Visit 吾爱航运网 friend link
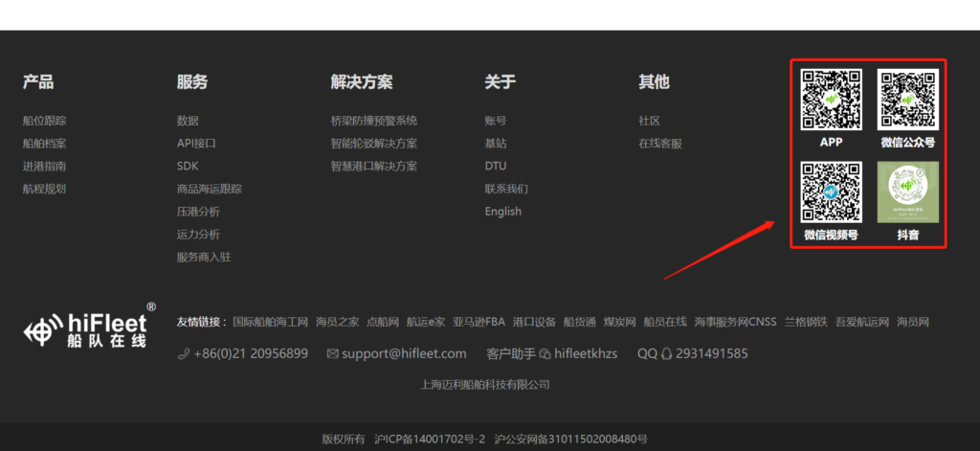The image size is (980, 451). [862, 322]
